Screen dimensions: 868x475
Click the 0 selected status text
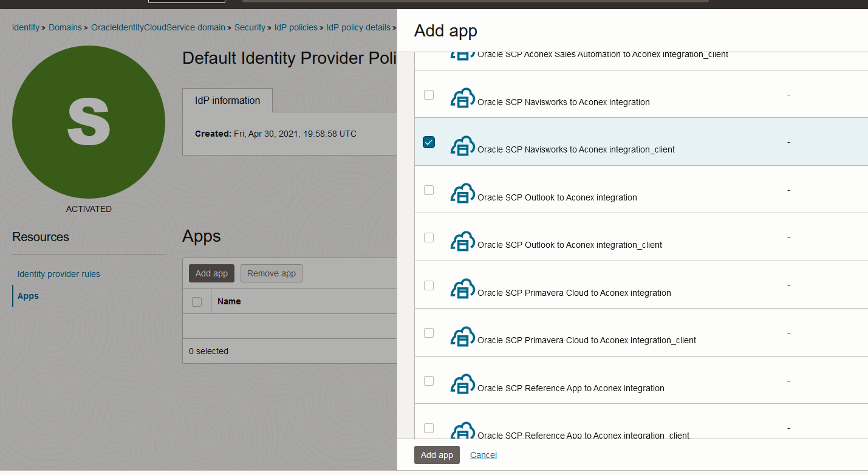coord(208,351)
